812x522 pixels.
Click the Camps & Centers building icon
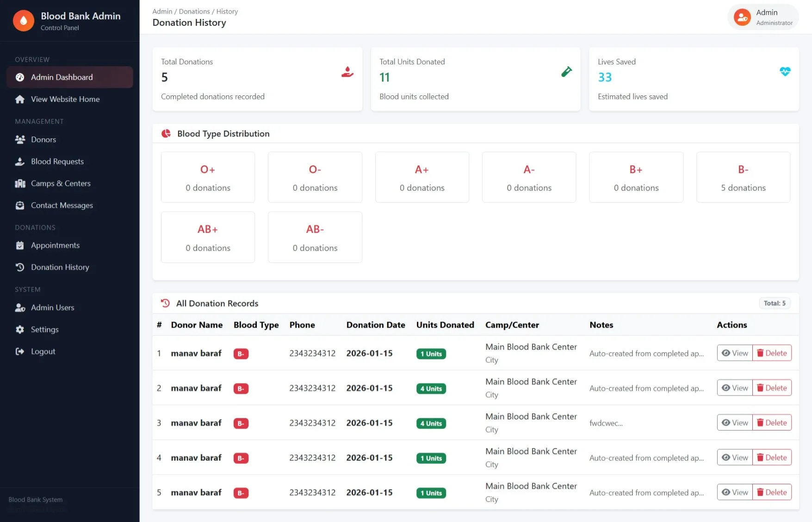tap(20, 183)
